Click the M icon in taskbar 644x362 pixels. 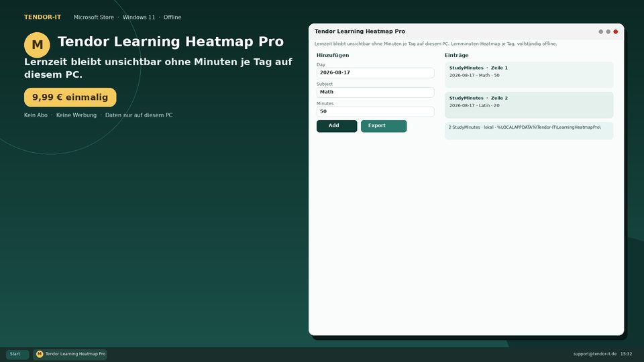click(x=40, y=354)
